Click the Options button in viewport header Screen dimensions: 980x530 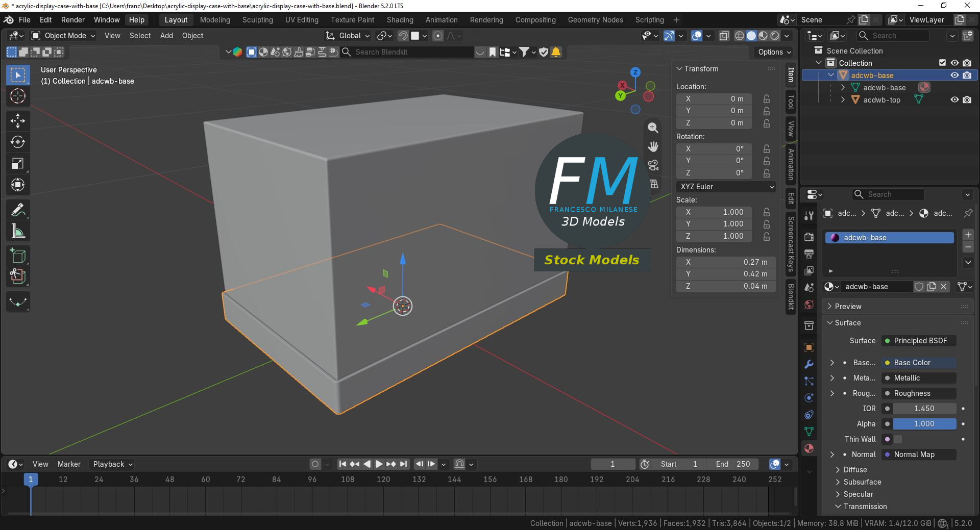pyautogui.click(x=774, y=52)
